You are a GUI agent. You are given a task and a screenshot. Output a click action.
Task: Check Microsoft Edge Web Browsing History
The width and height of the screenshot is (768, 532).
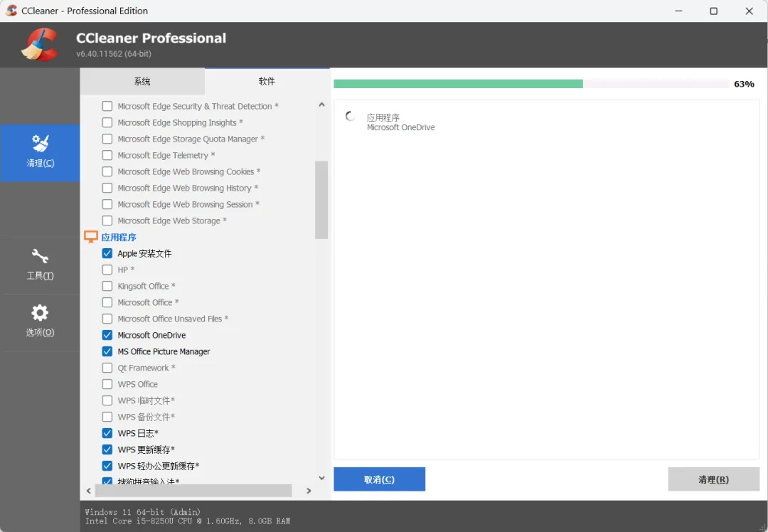pyautogui.click(x=107, y=188)
